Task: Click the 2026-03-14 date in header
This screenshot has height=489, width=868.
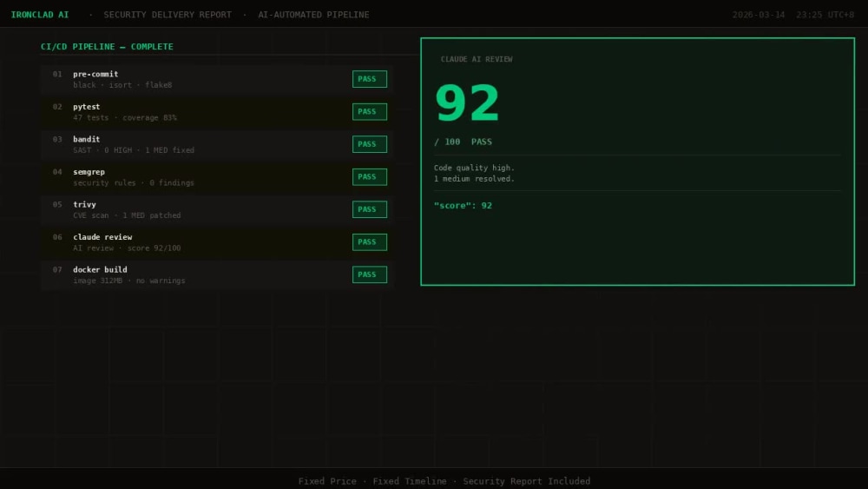Action: coord(759,15)
